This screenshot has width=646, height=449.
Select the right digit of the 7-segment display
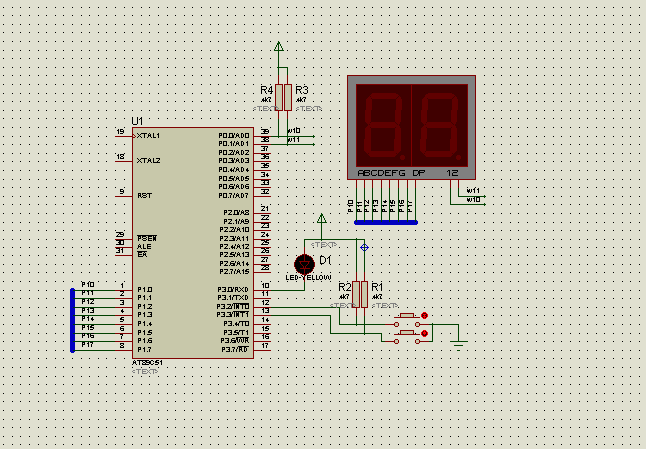point(440,126)
